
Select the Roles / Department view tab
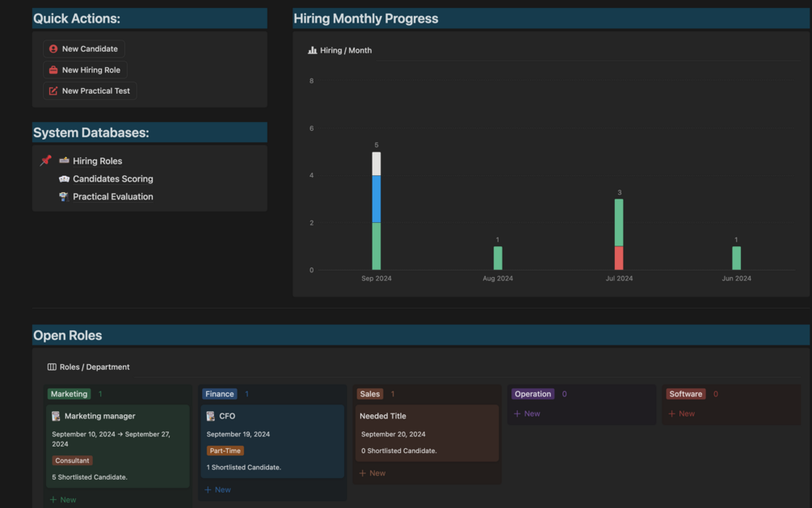point(89,367)
